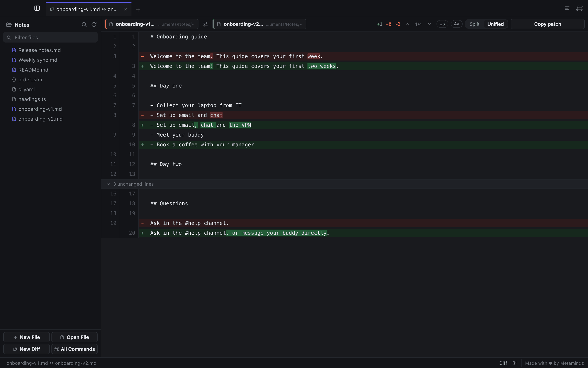Close the onboarding-v1.md diff tab
Screen dimensions: 588x368
[x=125, y=9]
